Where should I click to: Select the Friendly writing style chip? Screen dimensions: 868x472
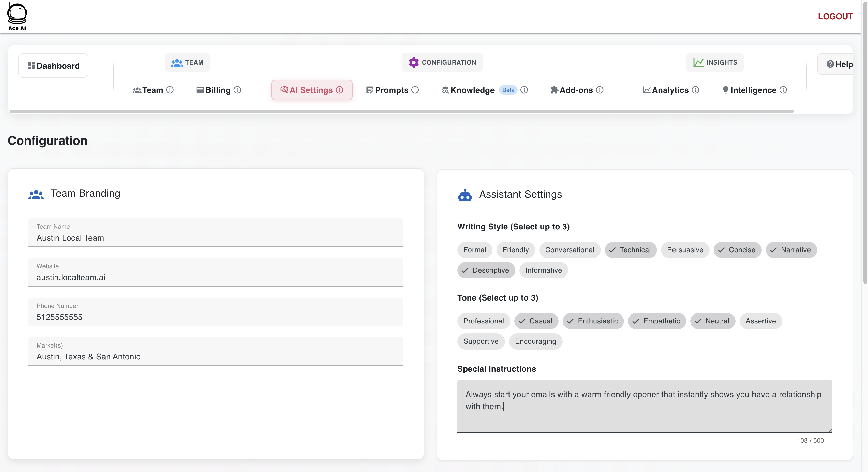(x=516, y=250)
